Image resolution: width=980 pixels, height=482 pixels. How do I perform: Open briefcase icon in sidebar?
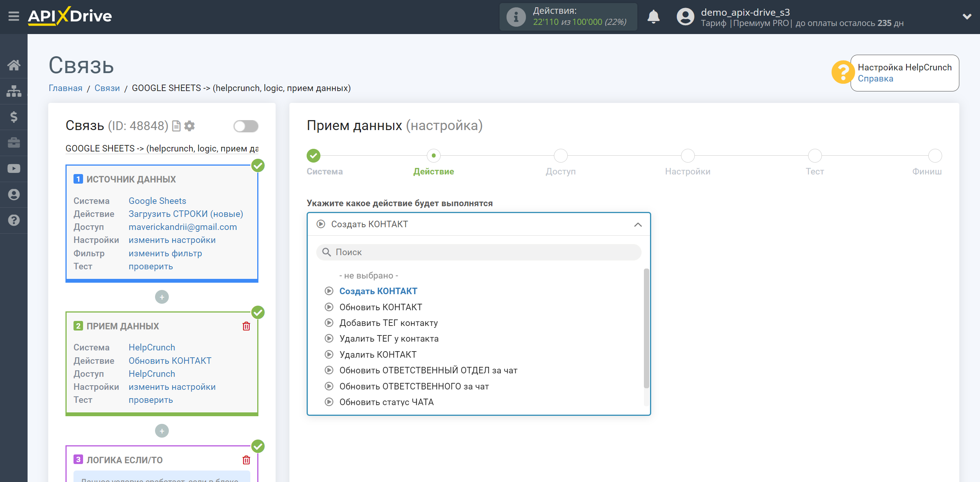(x=14, y=143)
